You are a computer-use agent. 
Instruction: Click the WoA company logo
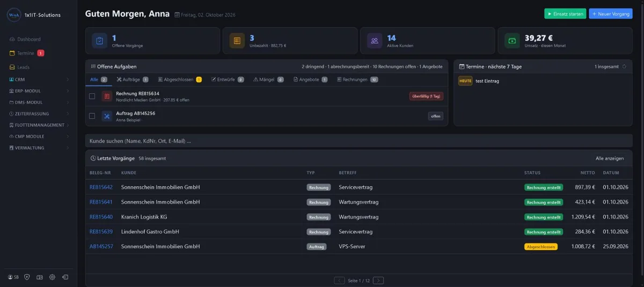(14, 15)
